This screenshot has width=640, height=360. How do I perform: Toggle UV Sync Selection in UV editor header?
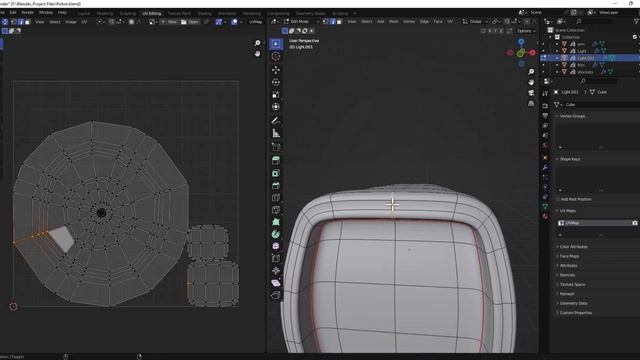5,22
